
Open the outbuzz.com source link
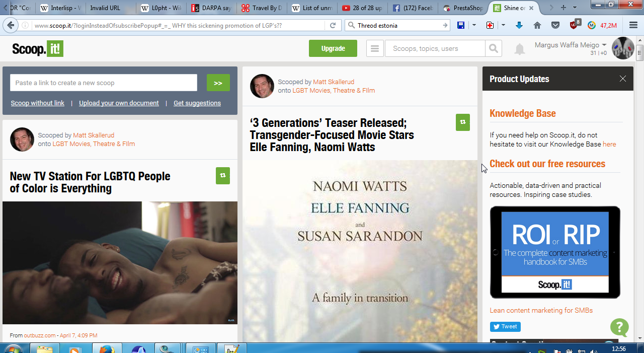40,335
